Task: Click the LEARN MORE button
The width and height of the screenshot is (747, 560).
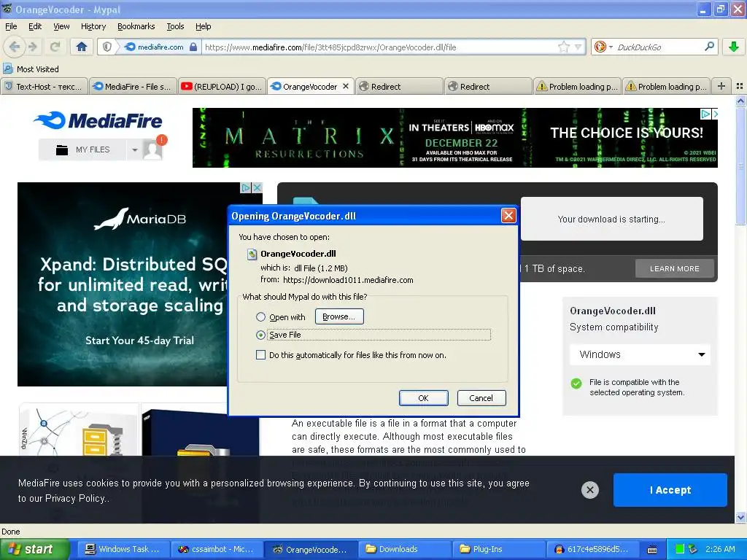Action: pos(675,268)
